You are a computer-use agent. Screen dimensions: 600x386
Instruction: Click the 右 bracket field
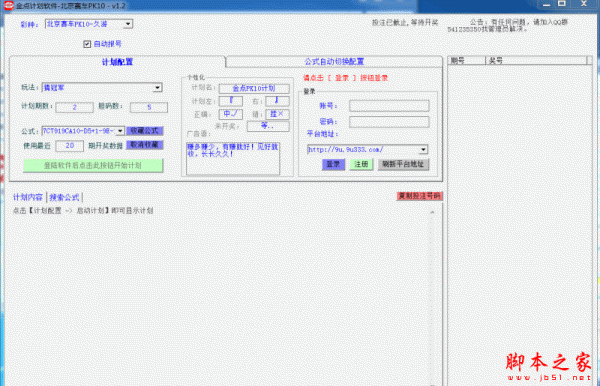(277, 101)
